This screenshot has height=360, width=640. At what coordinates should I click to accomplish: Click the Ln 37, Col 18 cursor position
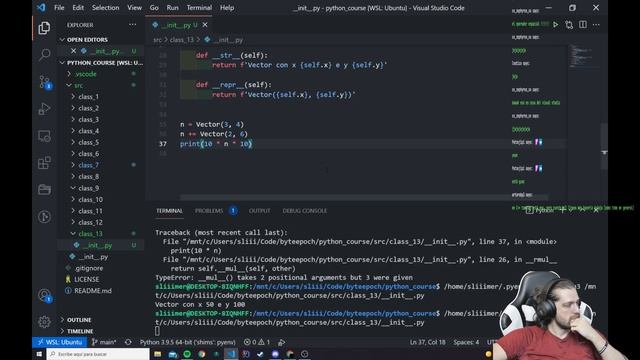(427, 342)
